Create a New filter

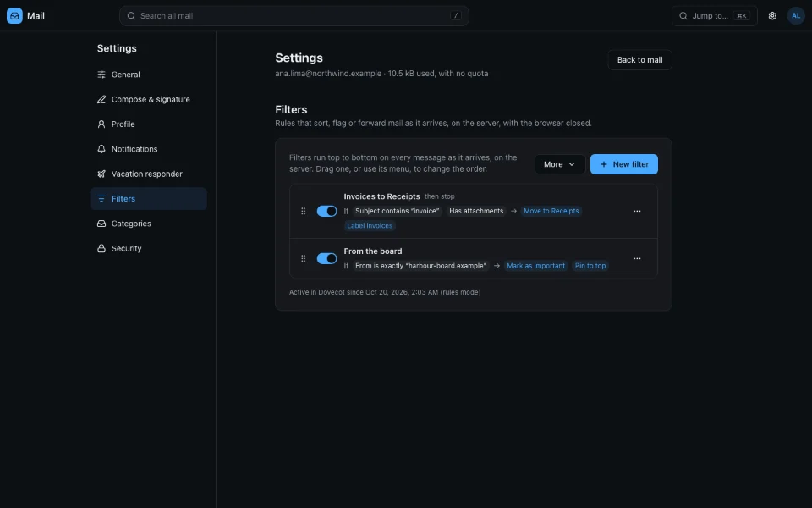[624, 164]
